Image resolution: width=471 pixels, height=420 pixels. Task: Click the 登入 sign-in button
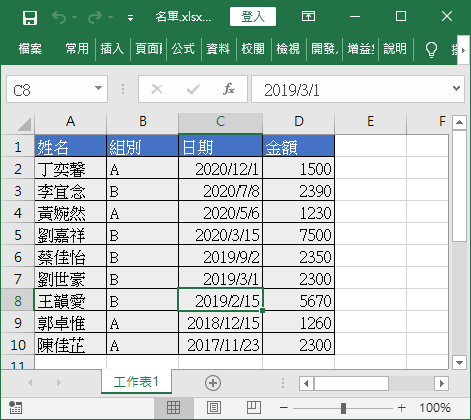(253, 16)
